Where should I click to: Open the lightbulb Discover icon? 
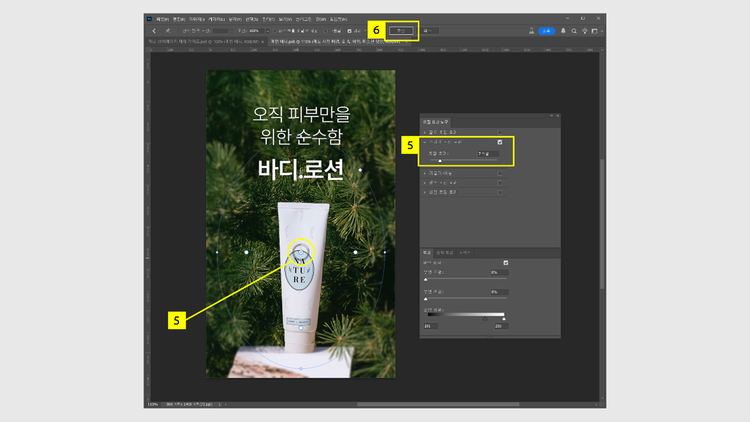tap(585, 31)
